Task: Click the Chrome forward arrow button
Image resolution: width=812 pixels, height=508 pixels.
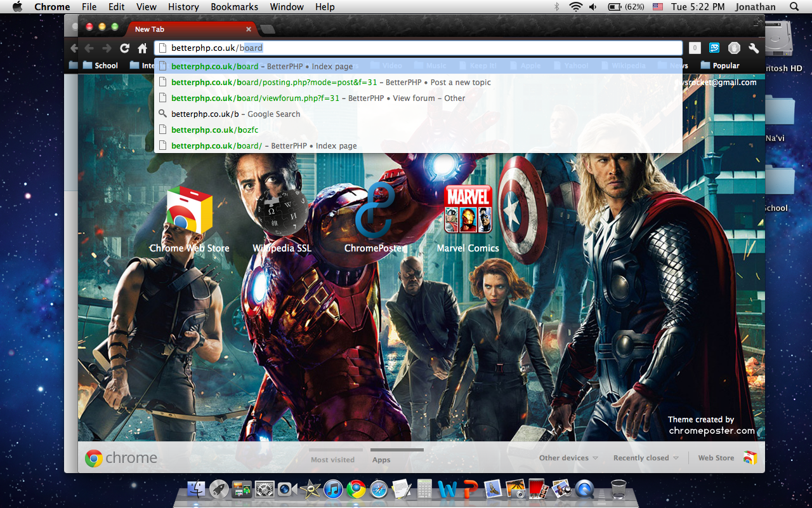Action: point(107,48)
